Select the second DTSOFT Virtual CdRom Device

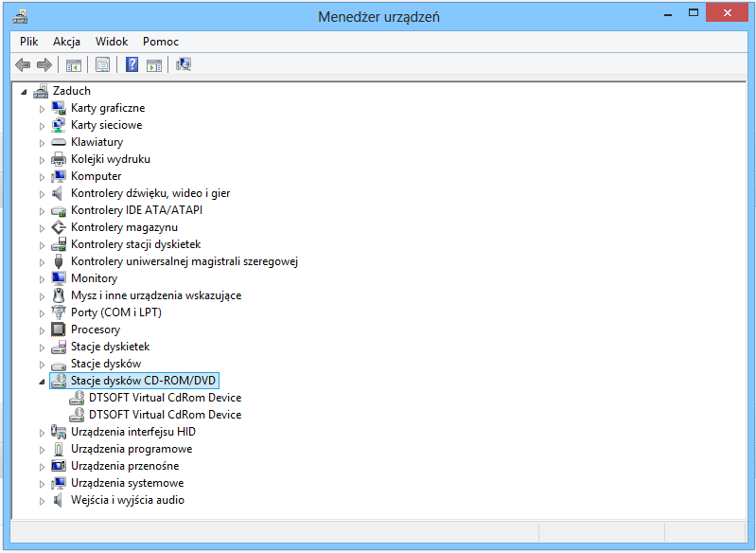(x=165, y=415)
